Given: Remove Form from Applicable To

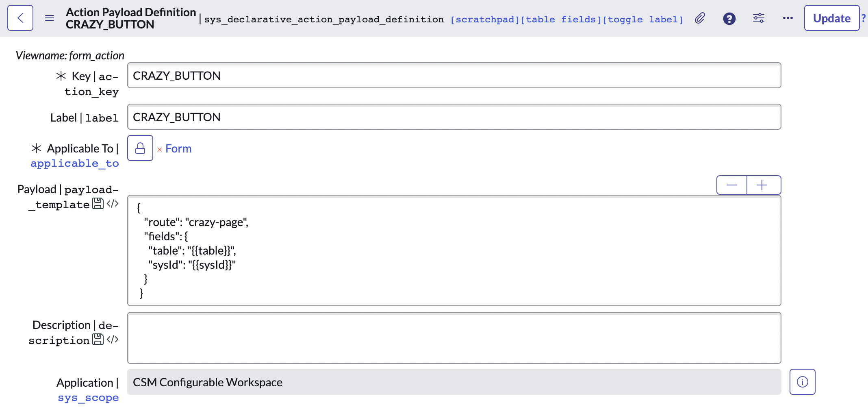Looking at the screenshot, I should [x=160, y=150].
